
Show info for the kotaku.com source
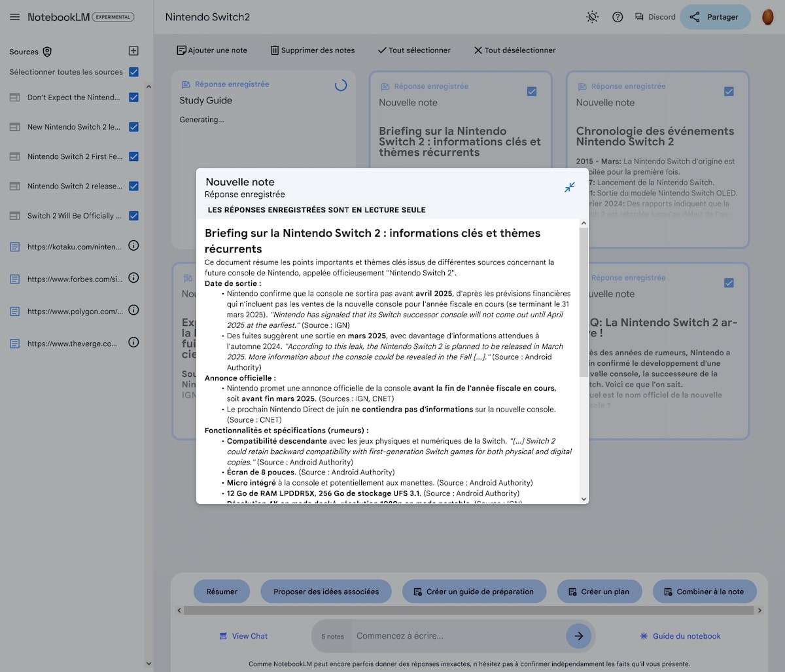(x=133, y=245)
